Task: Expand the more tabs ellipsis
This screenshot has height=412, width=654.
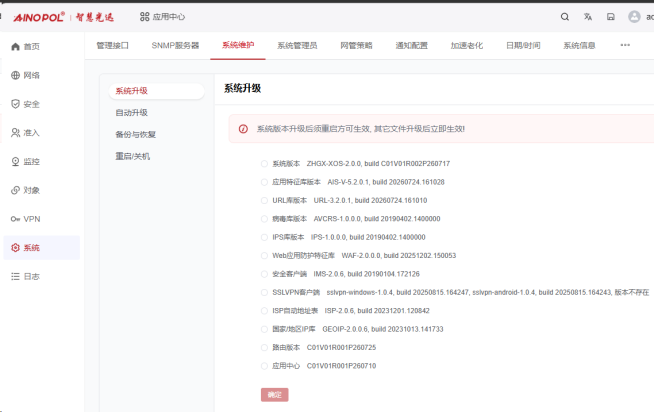Action: (625, 45)
